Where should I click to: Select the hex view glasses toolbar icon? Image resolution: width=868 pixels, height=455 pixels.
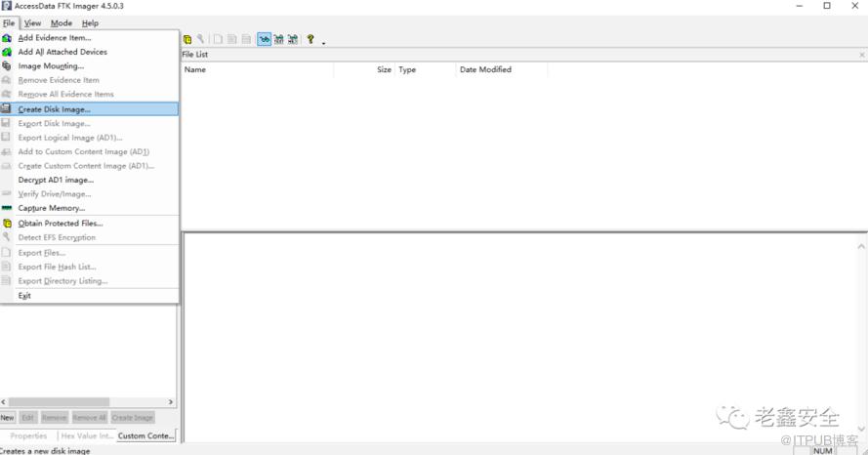[293, 39]
